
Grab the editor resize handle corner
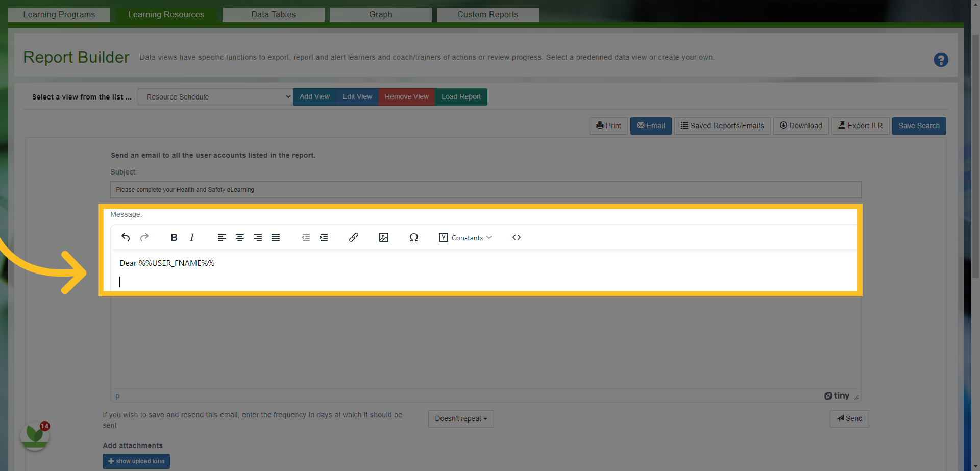click(x=856, y=397)
